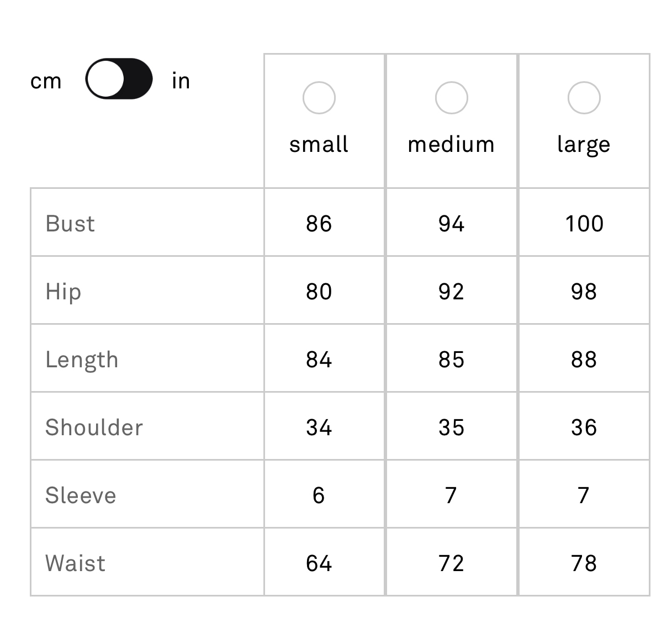This screenshot has width=651, height=644.
Task: Click the Waist row label
Action: (75, 563)
